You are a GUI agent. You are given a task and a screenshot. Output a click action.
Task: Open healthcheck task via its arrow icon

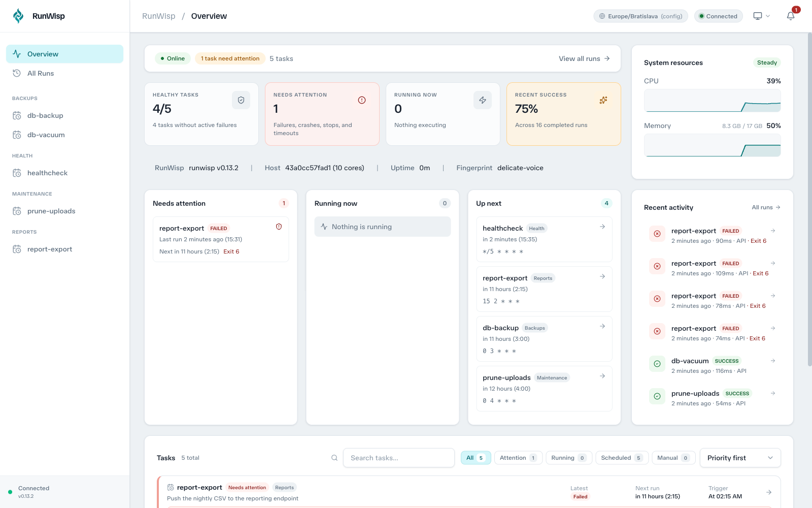tap(602, 227)
